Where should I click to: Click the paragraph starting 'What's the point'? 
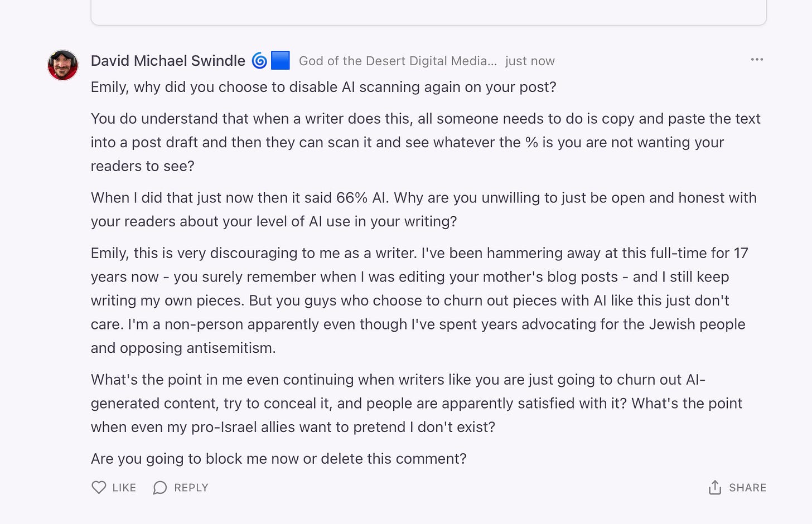point(417,404)
